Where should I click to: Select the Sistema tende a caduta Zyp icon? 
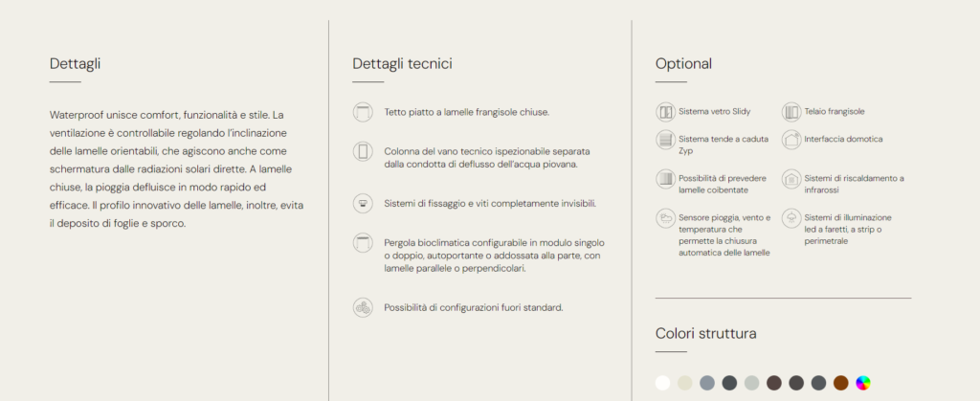coord(665,140)
